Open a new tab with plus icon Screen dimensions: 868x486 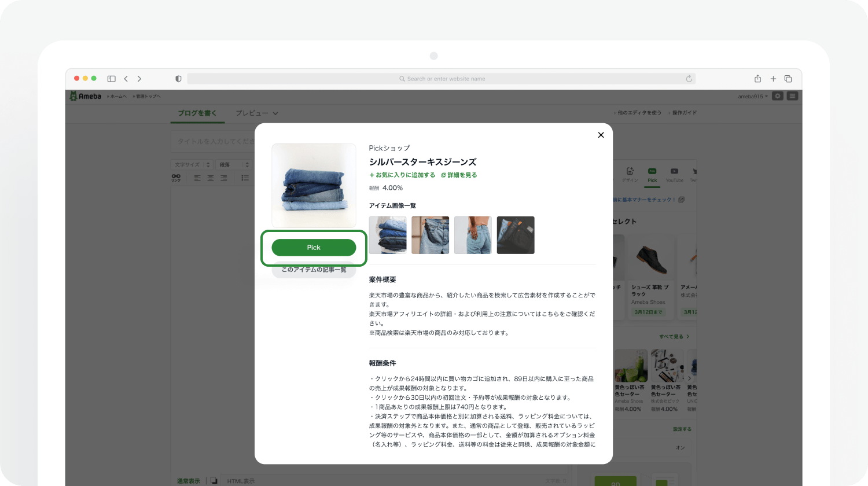coord(773,79)
